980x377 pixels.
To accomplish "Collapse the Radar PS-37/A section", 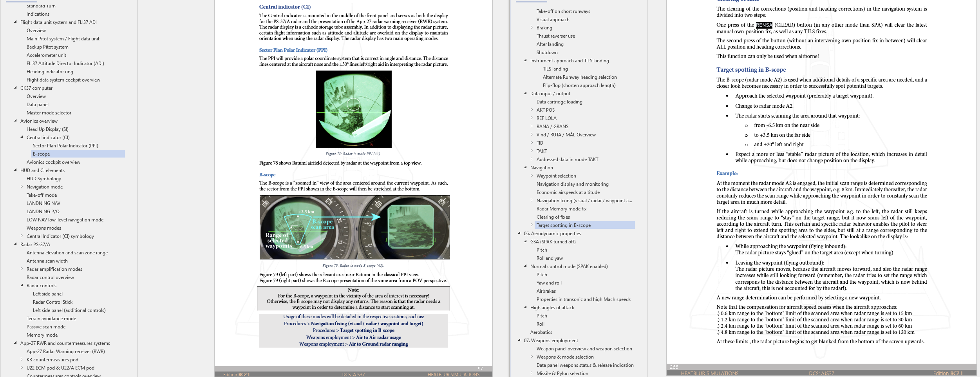I will [x=15, y=244].
